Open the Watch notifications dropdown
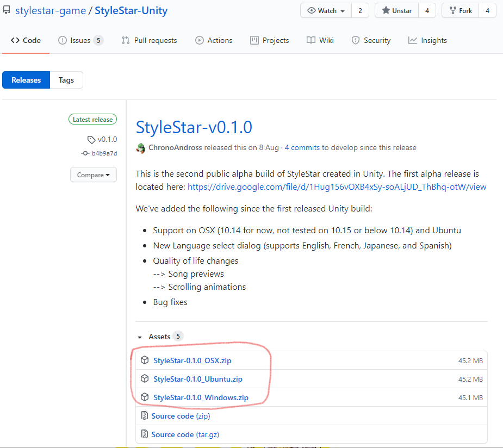 pyautogui.click(x=326, y=10)
